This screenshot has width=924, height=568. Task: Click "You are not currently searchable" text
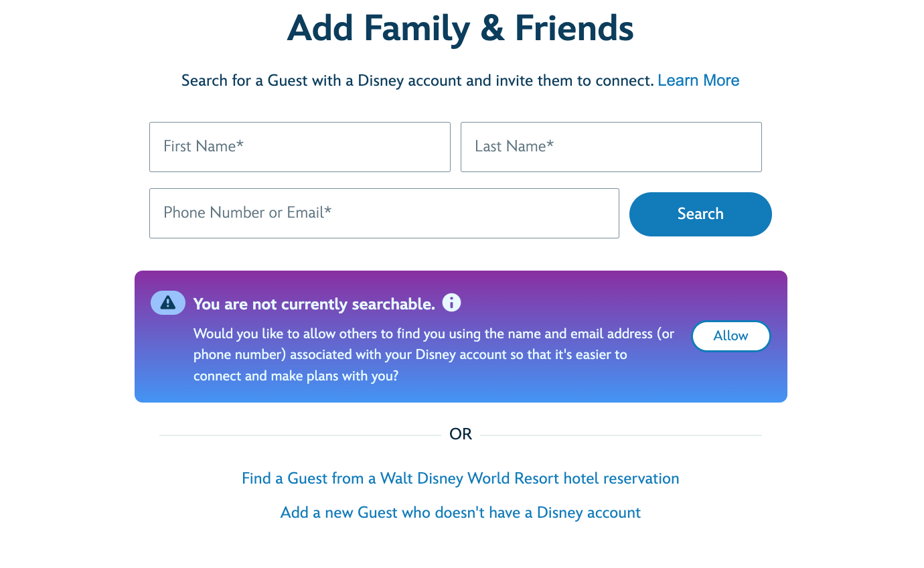314,304
